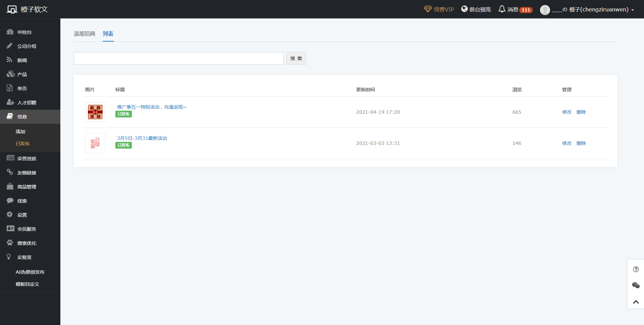
Task: Click the 人才招聘 user-plus icon
Action: coord(10,102)
